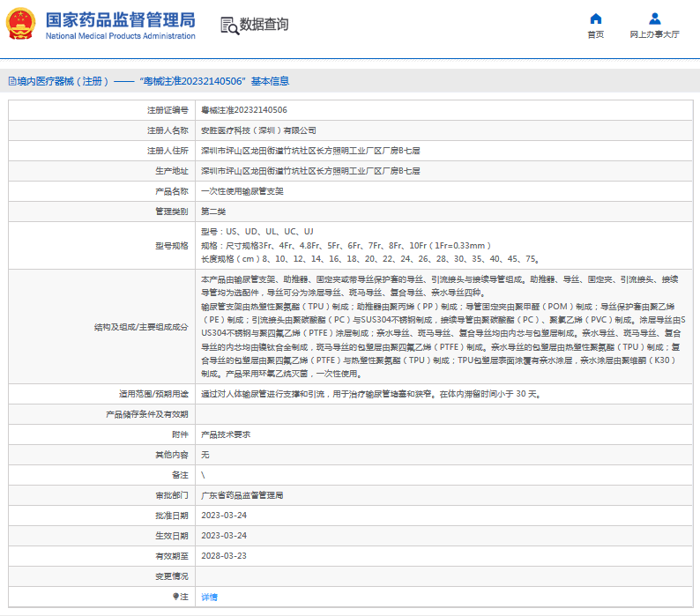Select the date 2028-03-23
Image resolution: width=700 pixels, height=616 pixels.
pos(224,556)
